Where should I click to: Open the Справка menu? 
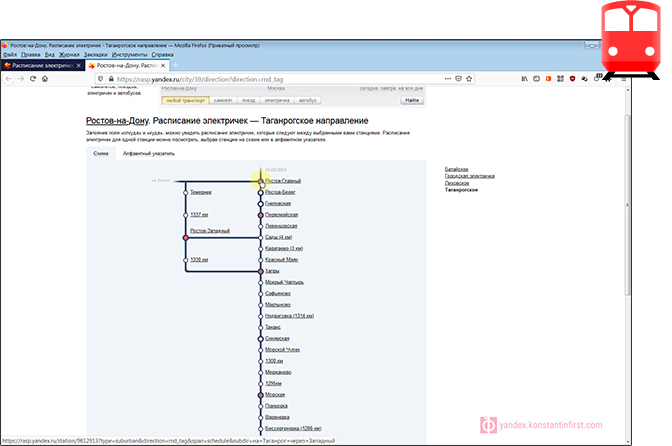(x=162, y=55)
